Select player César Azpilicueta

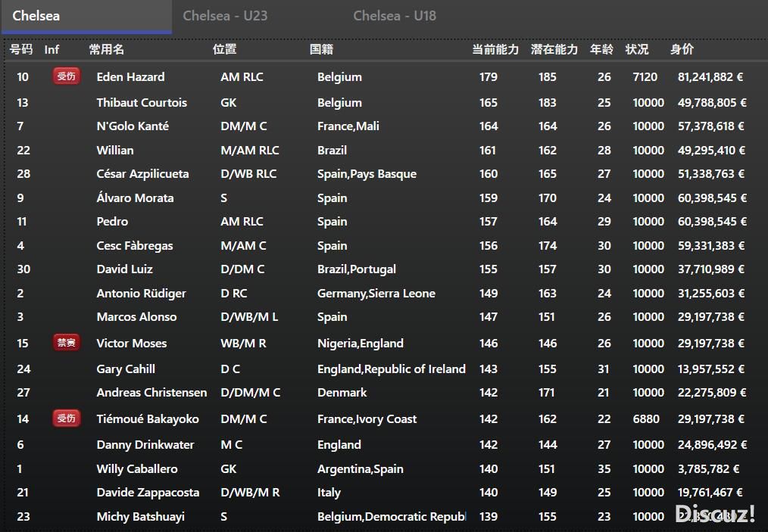[x=142, y=174]
